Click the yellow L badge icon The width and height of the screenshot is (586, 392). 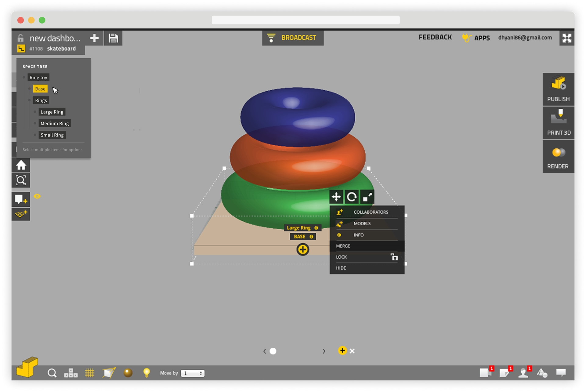[21, 49]
